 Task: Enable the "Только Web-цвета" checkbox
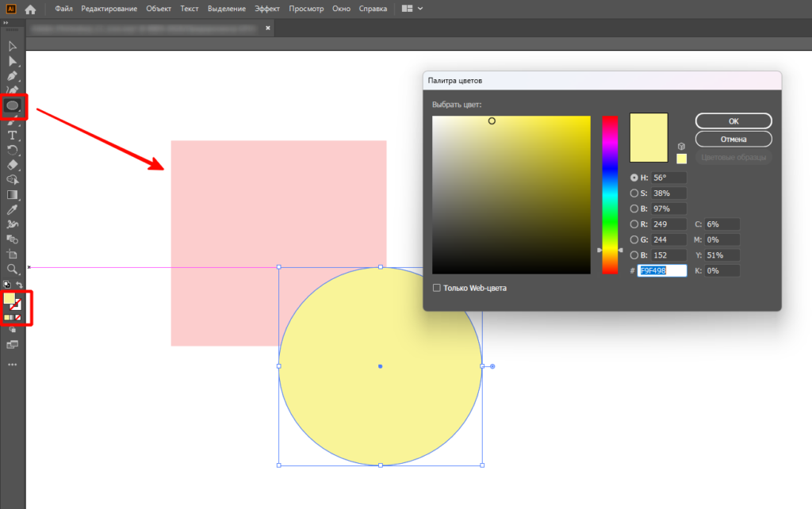tap(437, 288)
